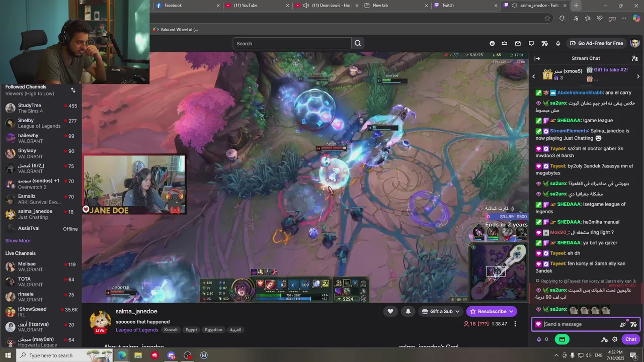Open the user profile avatar menu
The width and height of the screenshot is (644, 362).
click(x=634, y=43)
